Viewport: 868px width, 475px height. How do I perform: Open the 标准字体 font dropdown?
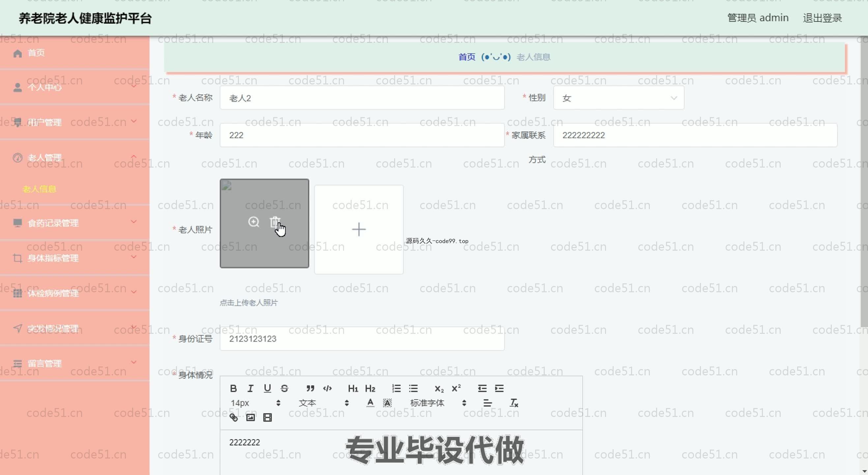tap(438, 403)
